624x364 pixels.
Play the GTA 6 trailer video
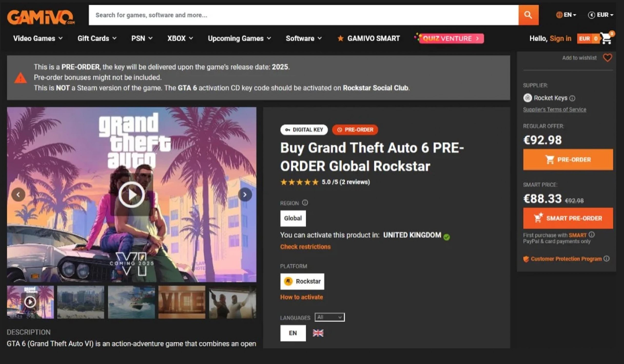tap(131, 195)
